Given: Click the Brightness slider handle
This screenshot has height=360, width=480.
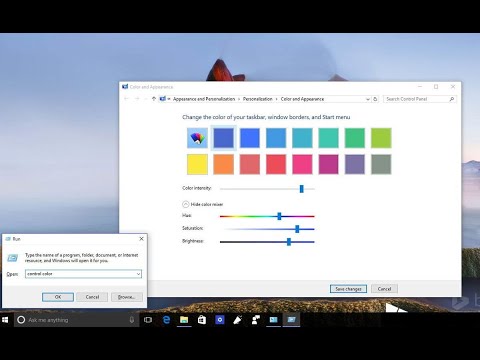Looking at the screenshot, I should tap(289, 242).
